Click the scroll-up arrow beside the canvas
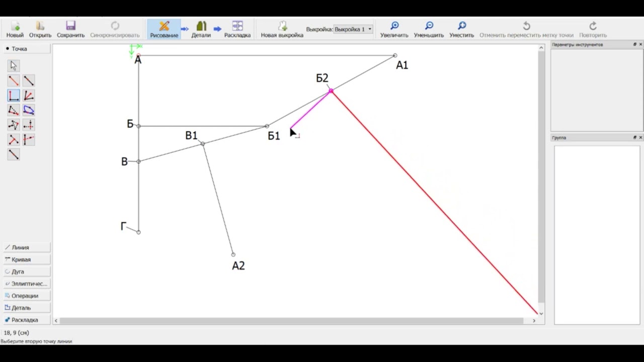The width and height of the screenshot is (644, 362). coord(541,48)
